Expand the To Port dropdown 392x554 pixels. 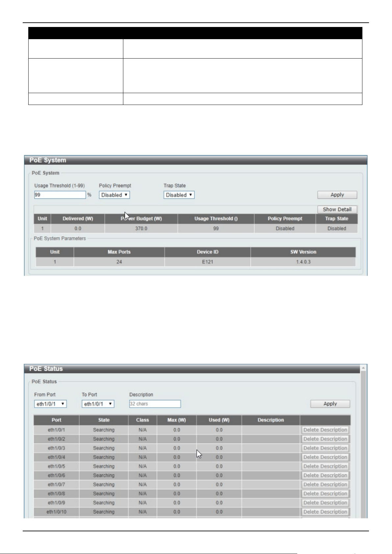(x=98, y=404)
